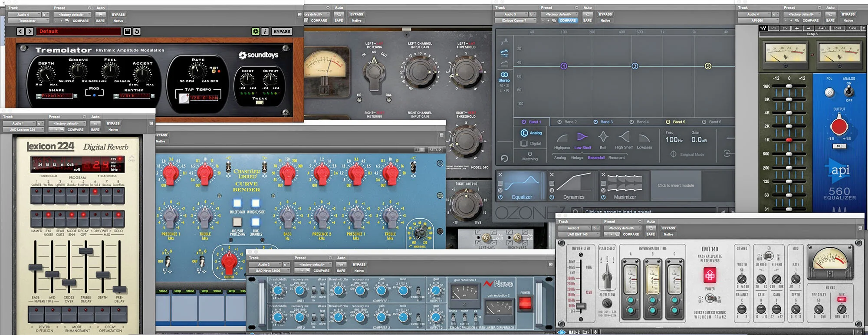Enable Surgical Mode in Ozone
Screen dimensions: 868x335
click(x=687, y=154)
